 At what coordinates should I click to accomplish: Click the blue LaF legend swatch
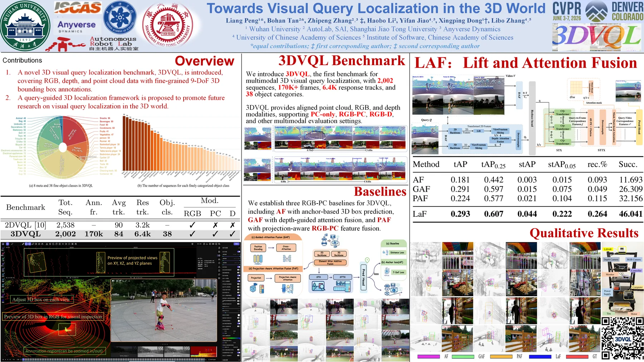tap(540, 357)
